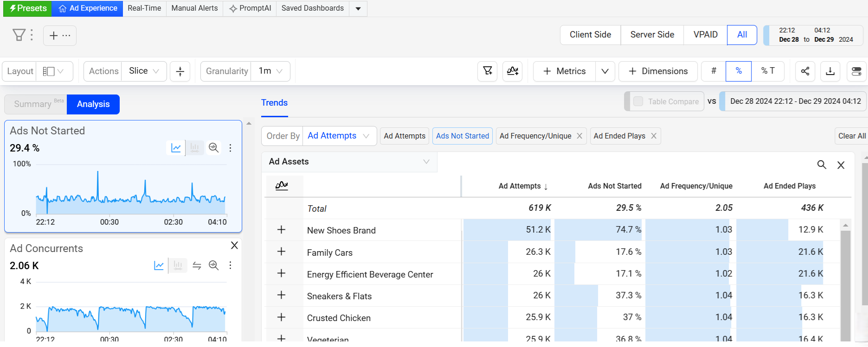Screen dimensions: 868x347
Task: Open the Granularity 1m dropdown
Action: coord(270,71)
